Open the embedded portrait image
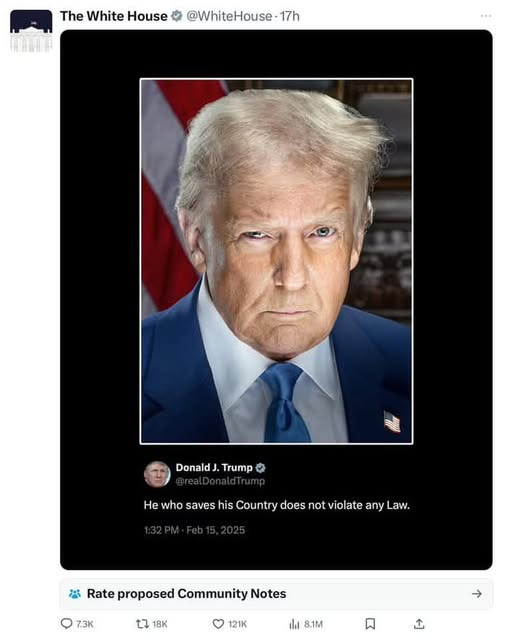 click(276, 261)
